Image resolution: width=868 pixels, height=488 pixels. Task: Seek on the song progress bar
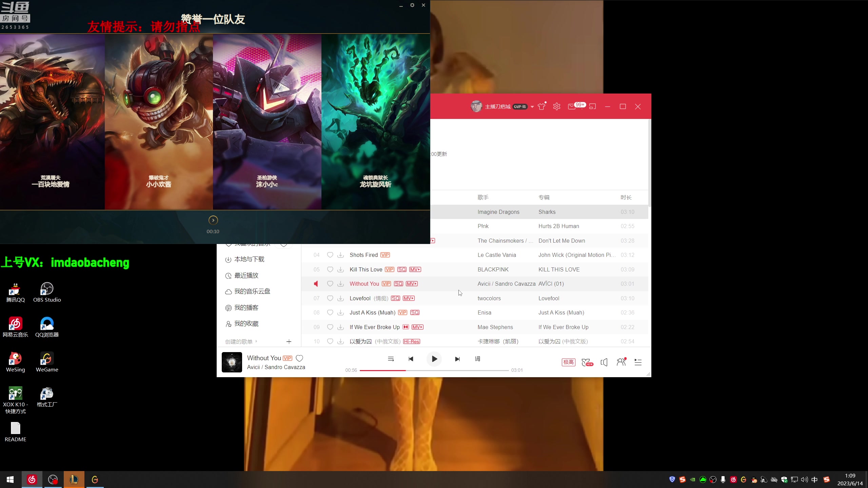click(x=434, y=370)
